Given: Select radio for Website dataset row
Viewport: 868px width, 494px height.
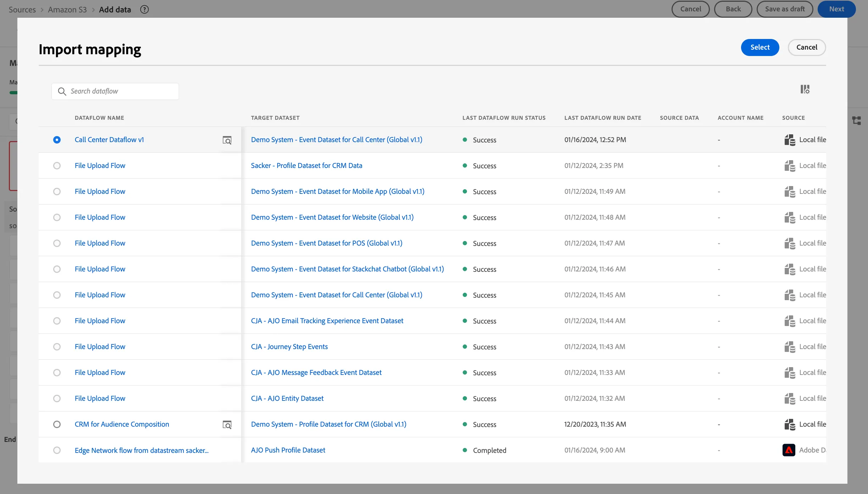Looking at the screenshot, I should pyautogui.click(x=57, y=217).
